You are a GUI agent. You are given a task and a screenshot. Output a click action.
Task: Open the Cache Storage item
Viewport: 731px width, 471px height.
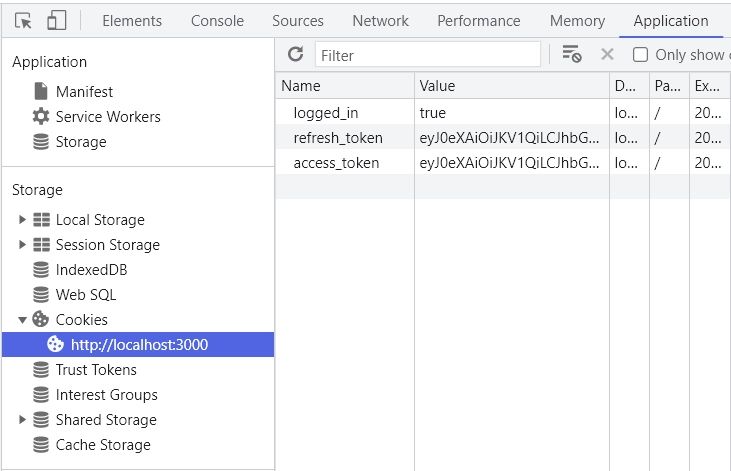[103, 445]
